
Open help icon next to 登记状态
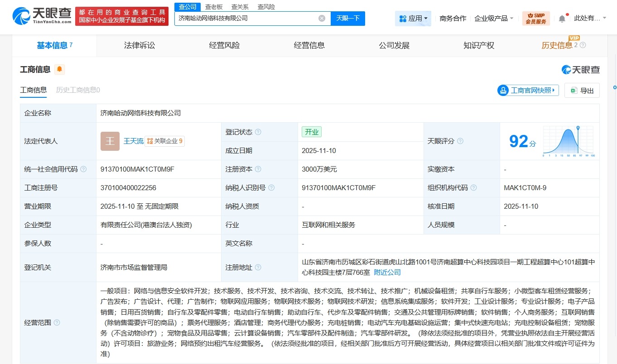coord(258,132)
